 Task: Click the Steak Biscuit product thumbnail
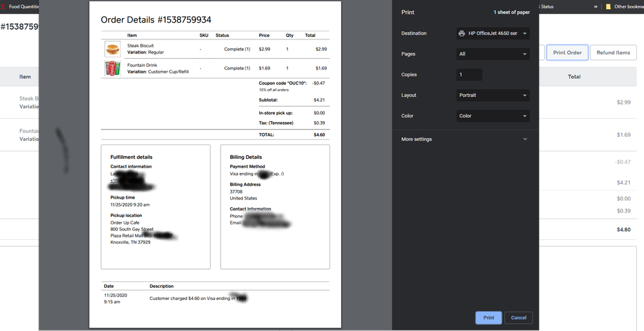pyautogui.click(x=112, y=49)
